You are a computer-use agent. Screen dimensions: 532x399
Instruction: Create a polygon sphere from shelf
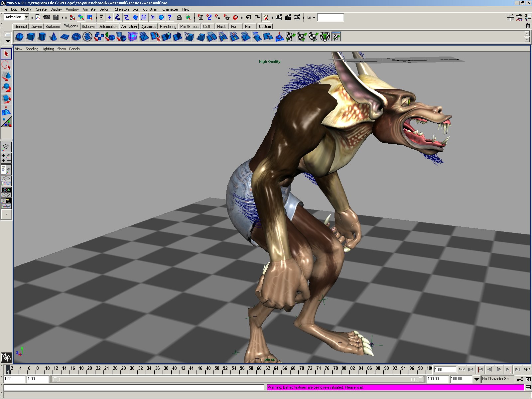click(19, 37)
